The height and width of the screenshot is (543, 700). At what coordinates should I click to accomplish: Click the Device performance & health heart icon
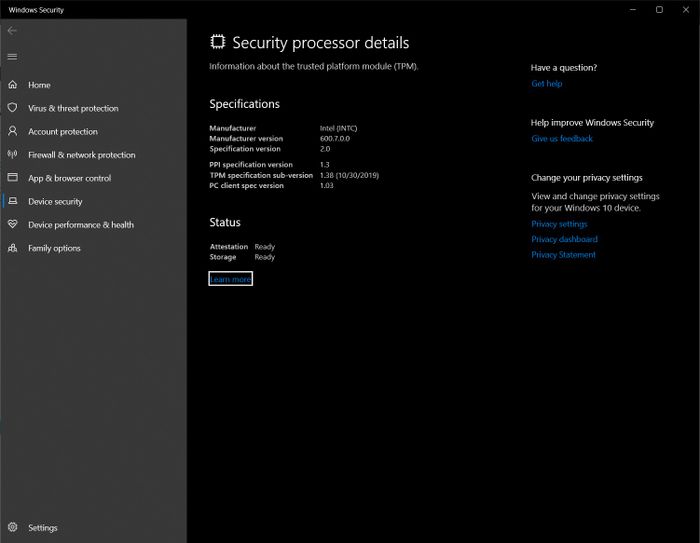click(x=12, y=225)
